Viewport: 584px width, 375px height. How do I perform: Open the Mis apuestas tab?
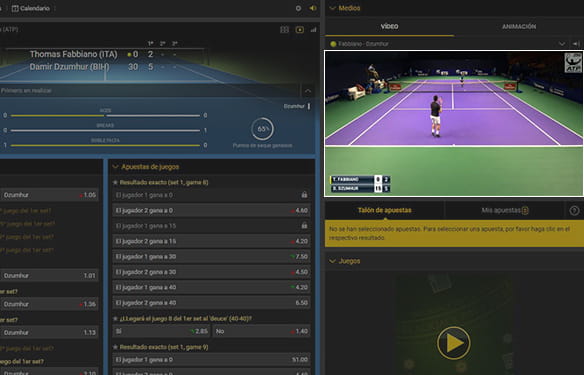point(505,210)
